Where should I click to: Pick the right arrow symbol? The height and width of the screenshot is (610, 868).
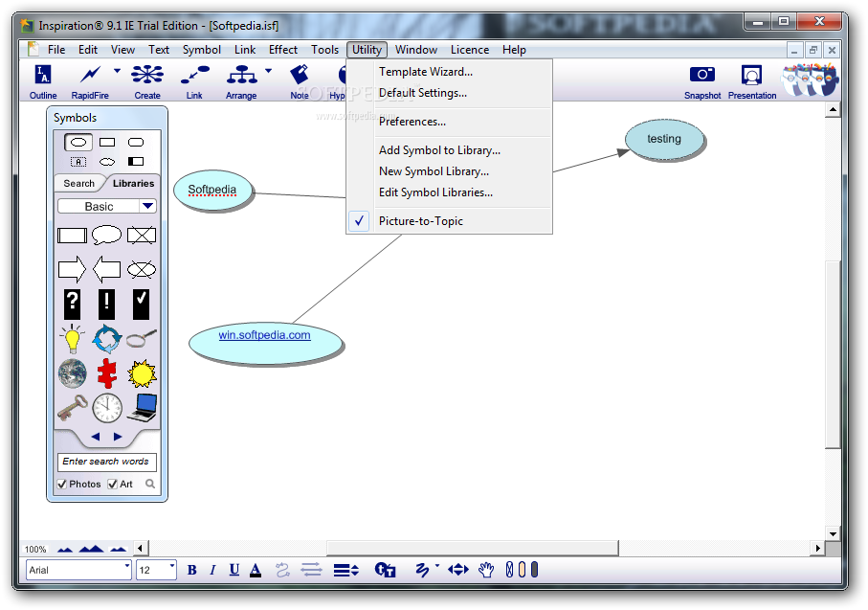(72, 269)
